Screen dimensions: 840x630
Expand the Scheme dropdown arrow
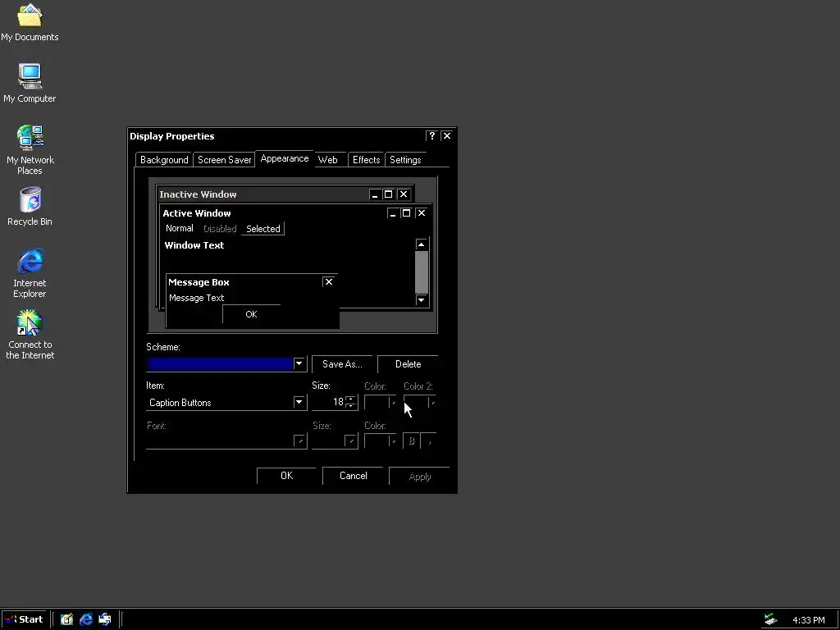(x=299, y=363)
